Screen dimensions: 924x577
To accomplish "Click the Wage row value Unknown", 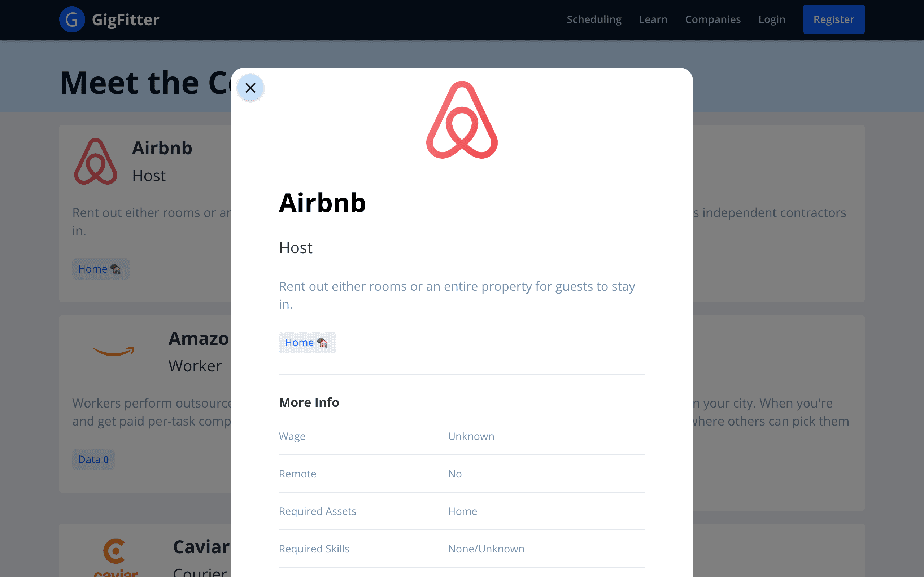I will (471, 436).
